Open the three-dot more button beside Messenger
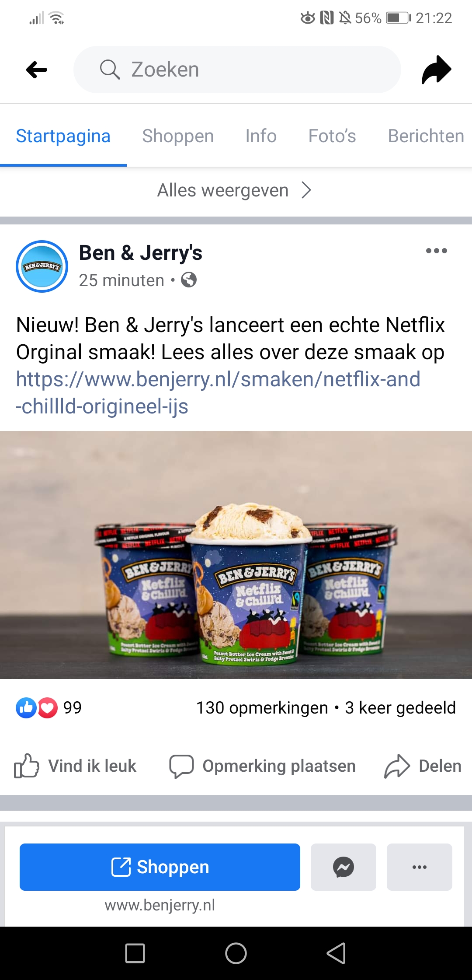 (x=420, y=867)
